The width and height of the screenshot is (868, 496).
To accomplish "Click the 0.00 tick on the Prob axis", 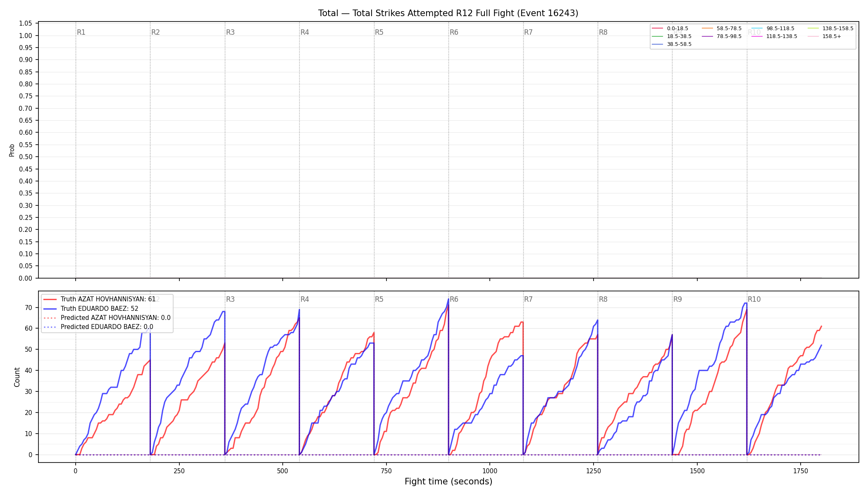I will click(x=26, y=279).
